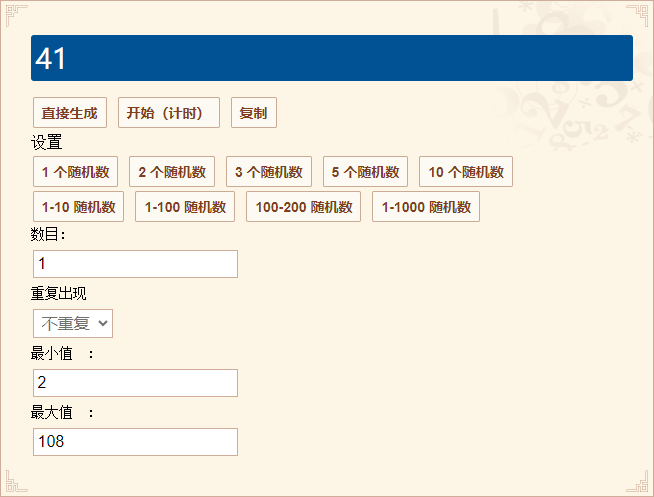Select the 2 个随机数 preset

(172, 172)
